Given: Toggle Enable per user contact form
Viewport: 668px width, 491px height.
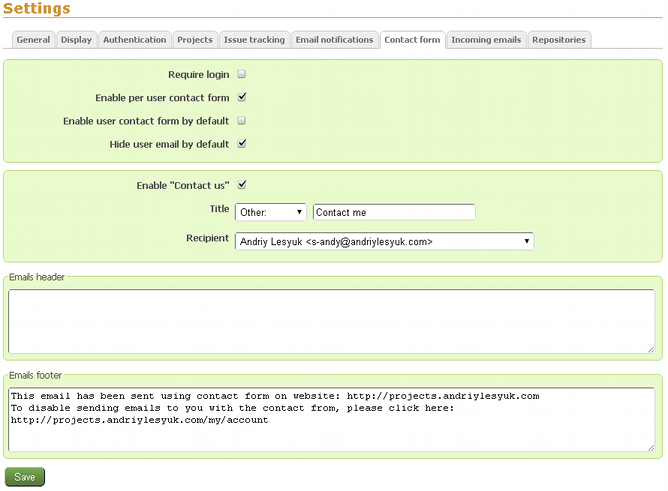Looking at the screenshot, I should tap(242, 97).
